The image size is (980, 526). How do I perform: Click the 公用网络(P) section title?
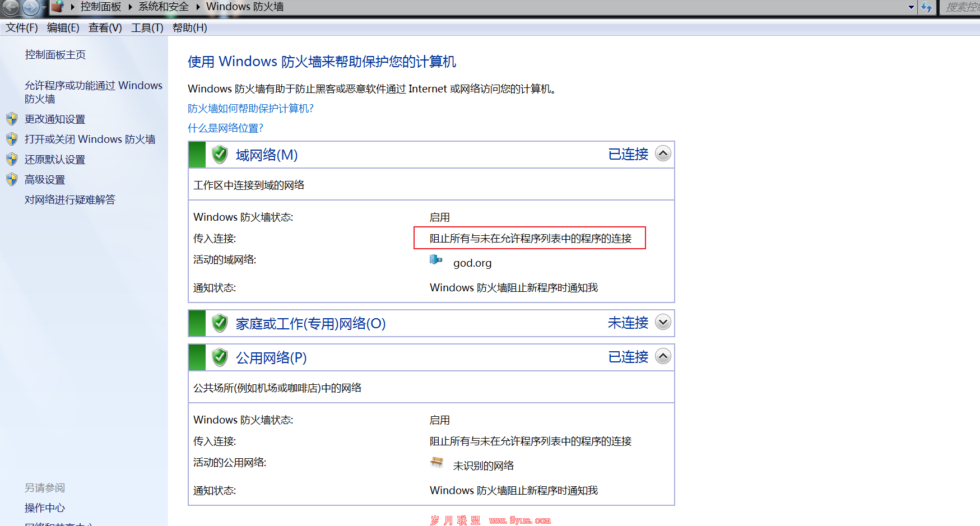271,357
